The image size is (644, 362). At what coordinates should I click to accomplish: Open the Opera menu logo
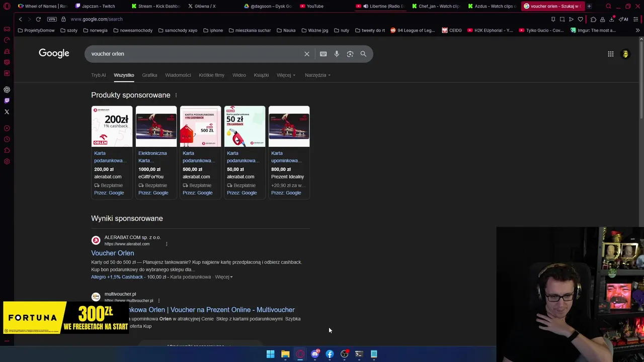coord(7,6)
